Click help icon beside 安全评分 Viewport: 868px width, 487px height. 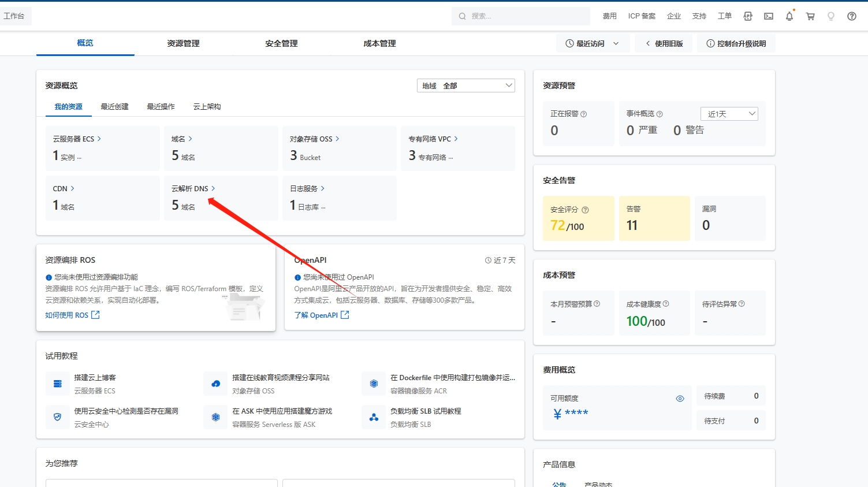click(x=585, y=210)
